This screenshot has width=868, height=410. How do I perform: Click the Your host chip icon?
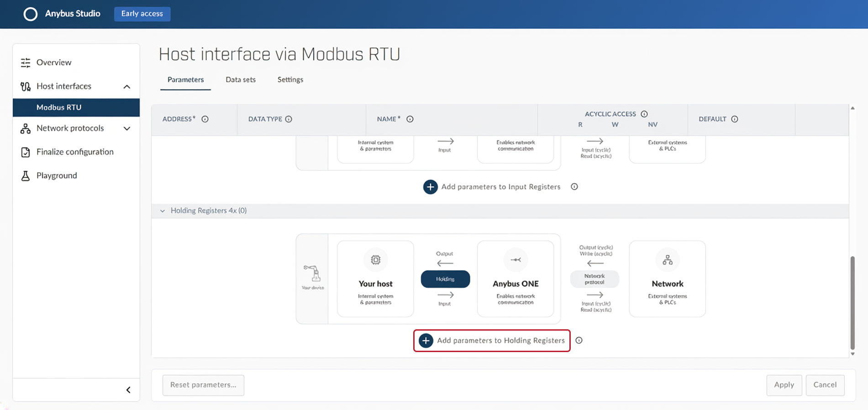click(375, 260)
